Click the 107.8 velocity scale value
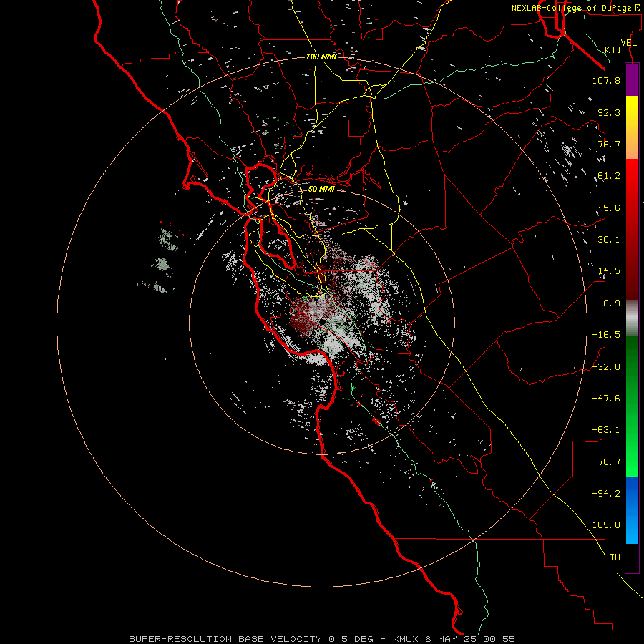 click(606, 80)
